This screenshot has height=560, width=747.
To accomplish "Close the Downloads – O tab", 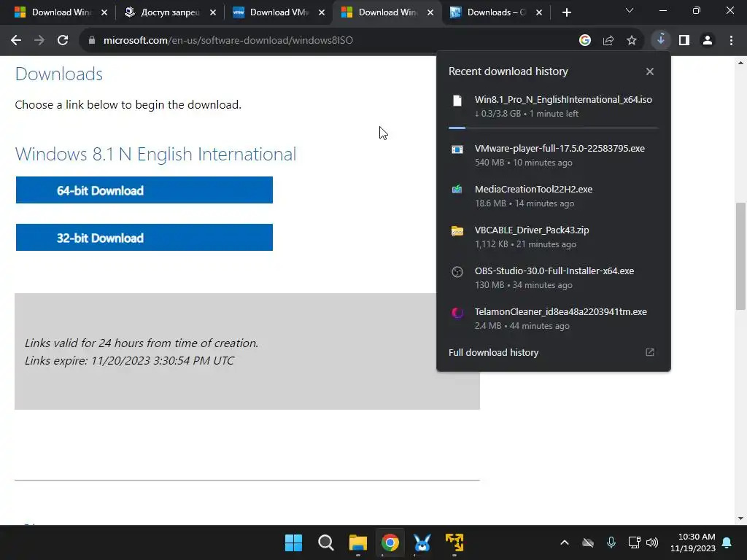I will click(539, 12).
